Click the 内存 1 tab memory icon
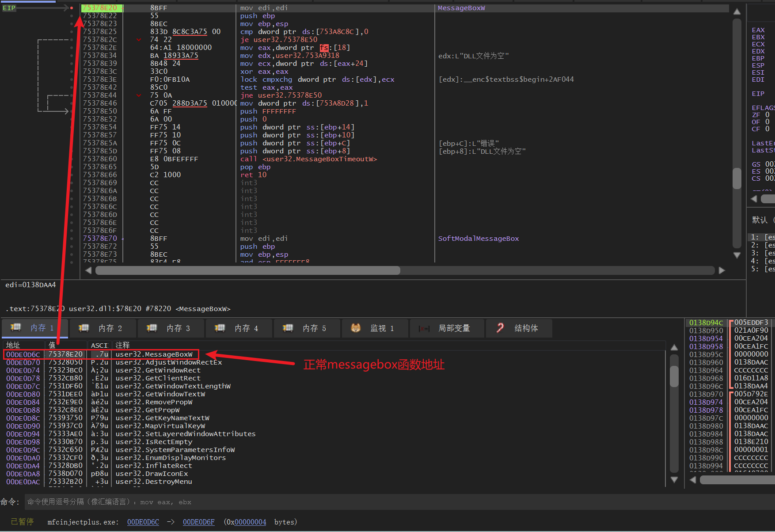This screenshot has height=532, width=775. 16,327
